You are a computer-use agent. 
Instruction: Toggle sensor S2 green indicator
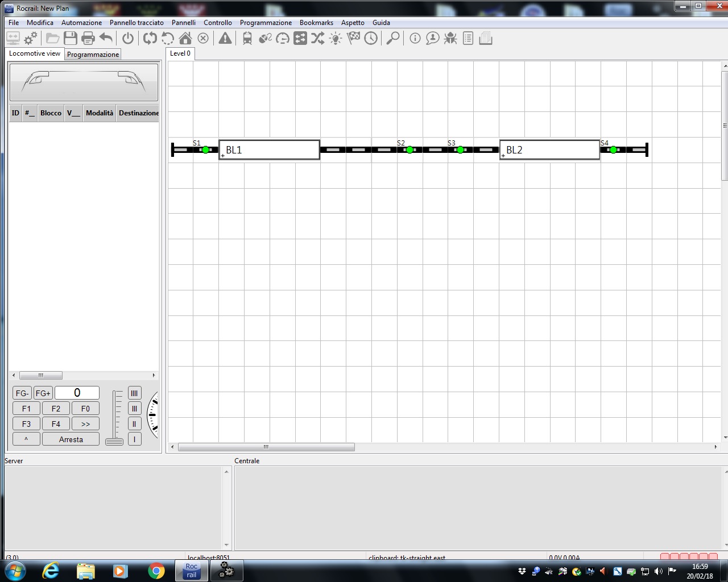409,150
